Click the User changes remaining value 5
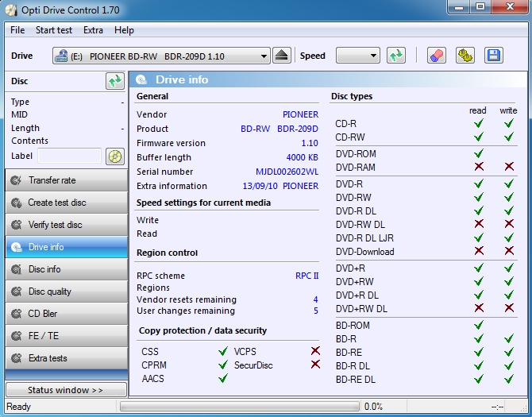 pyautogui.click(x=316, y=311)
